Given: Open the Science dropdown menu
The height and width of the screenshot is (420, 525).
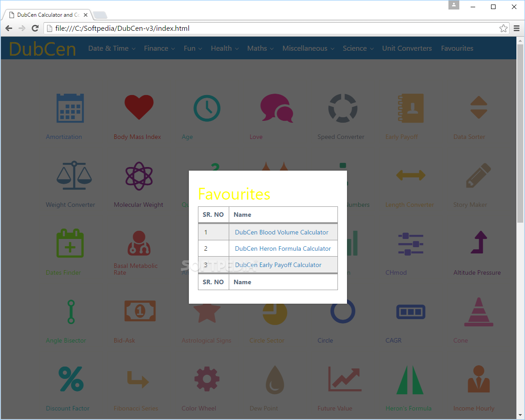Looking at the screenshot, I should [358, 48].
